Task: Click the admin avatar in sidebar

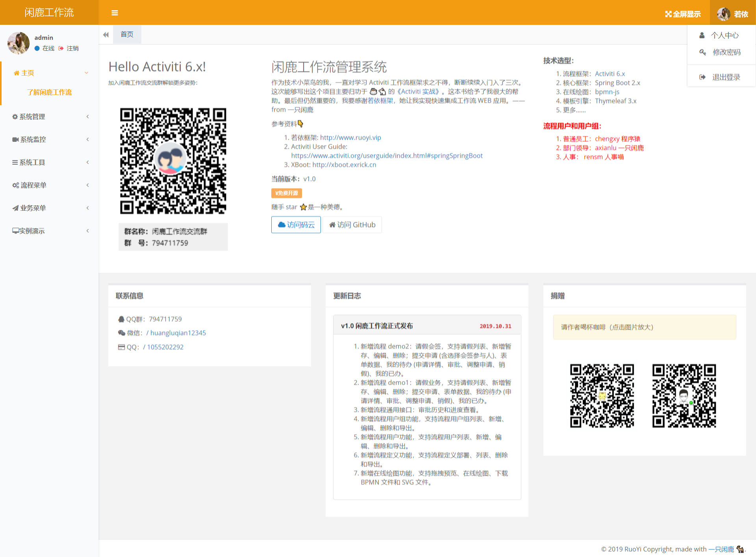Action: [x=19, y=43]
